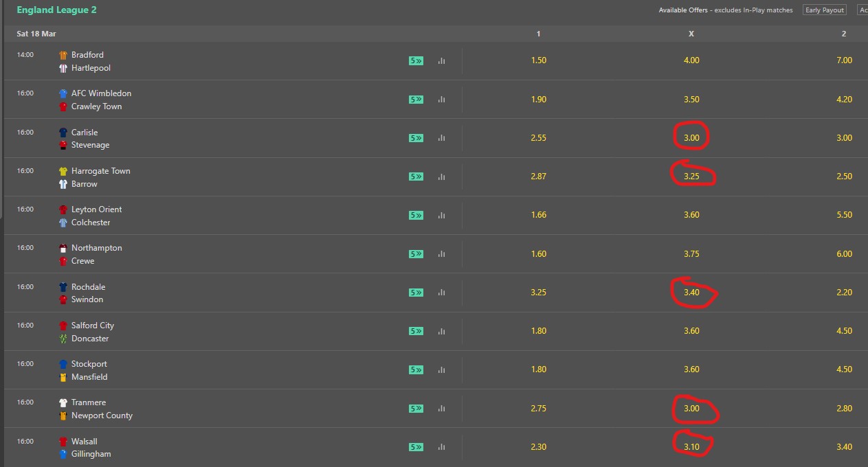Click the 5» markets badge for Carlisle
Image resolution: width=868 pixels, height=467 pixels.
click(x=416, y=138)
